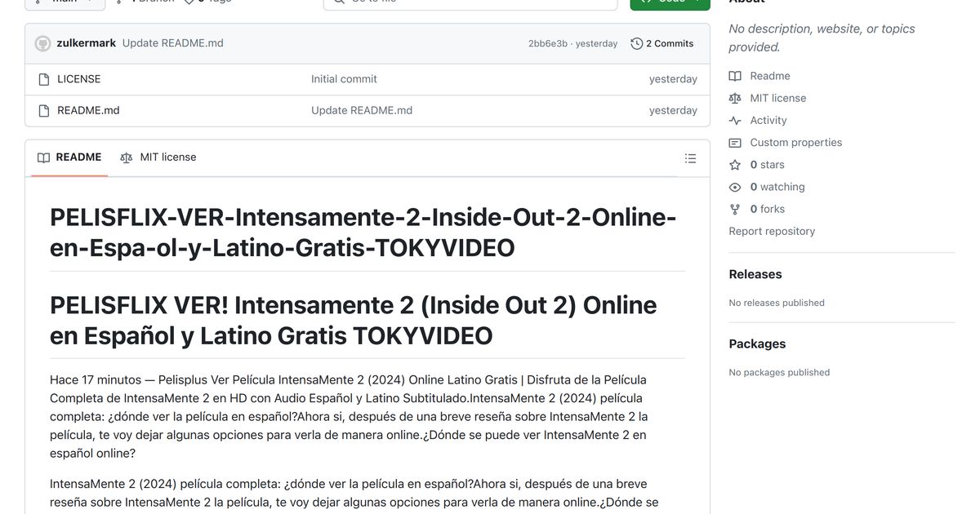Click the yesterday timestamp in README.md row
Image resolution: width=980 pixels, height=514 pixels.
coord(673,110)
